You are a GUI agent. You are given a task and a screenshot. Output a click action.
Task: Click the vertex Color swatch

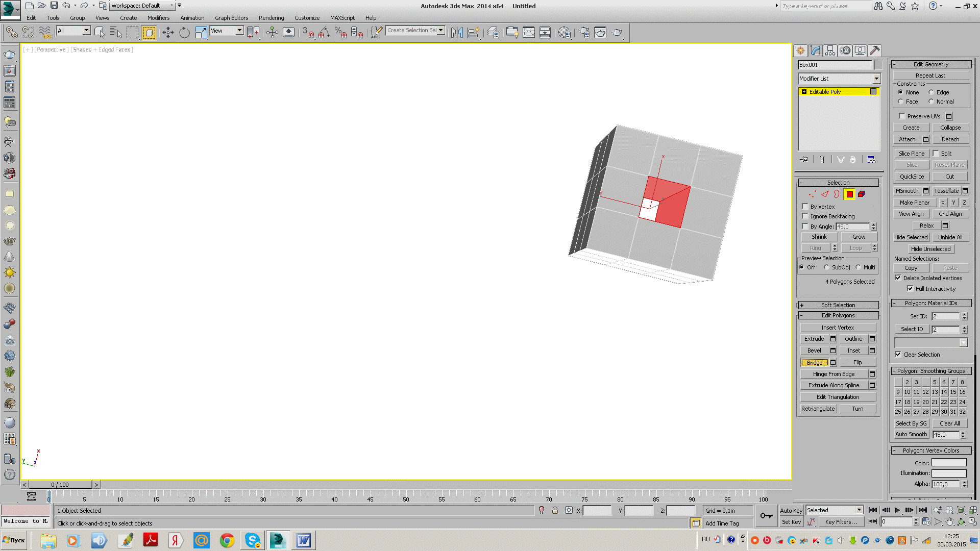click(x=949, y=463)
